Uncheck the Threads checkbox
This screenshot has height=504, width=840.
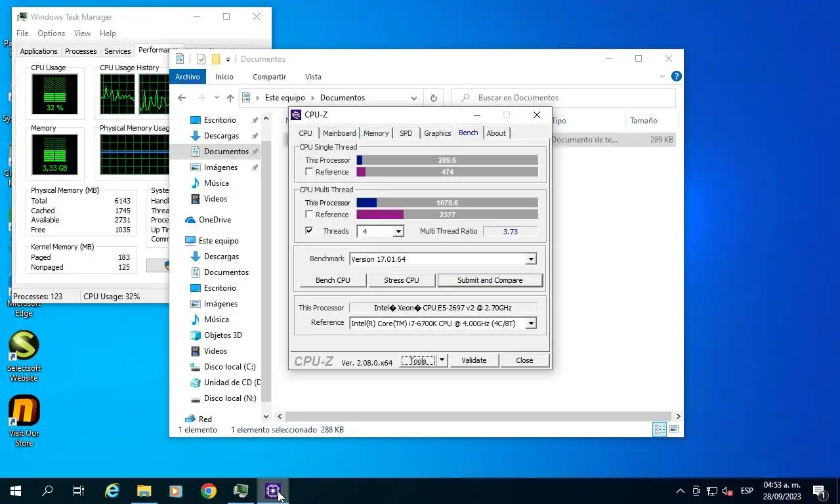click(x=309, y=231)
